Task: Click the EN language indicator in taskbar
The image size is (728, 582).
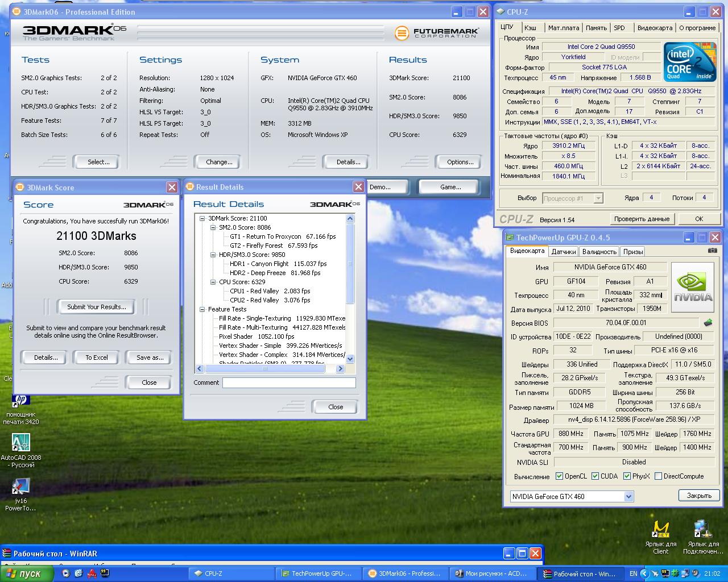Action: pyautogui.click(x=633, y=574)
